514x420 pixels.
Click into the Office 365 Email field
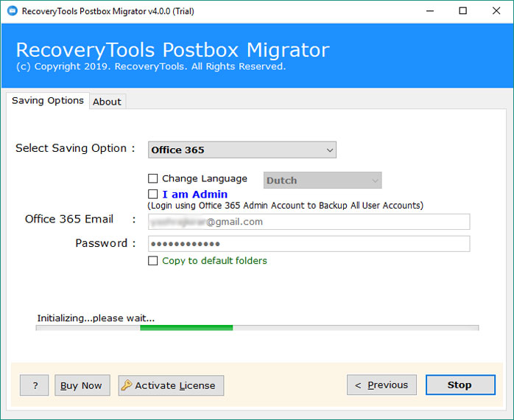point(309,222)
